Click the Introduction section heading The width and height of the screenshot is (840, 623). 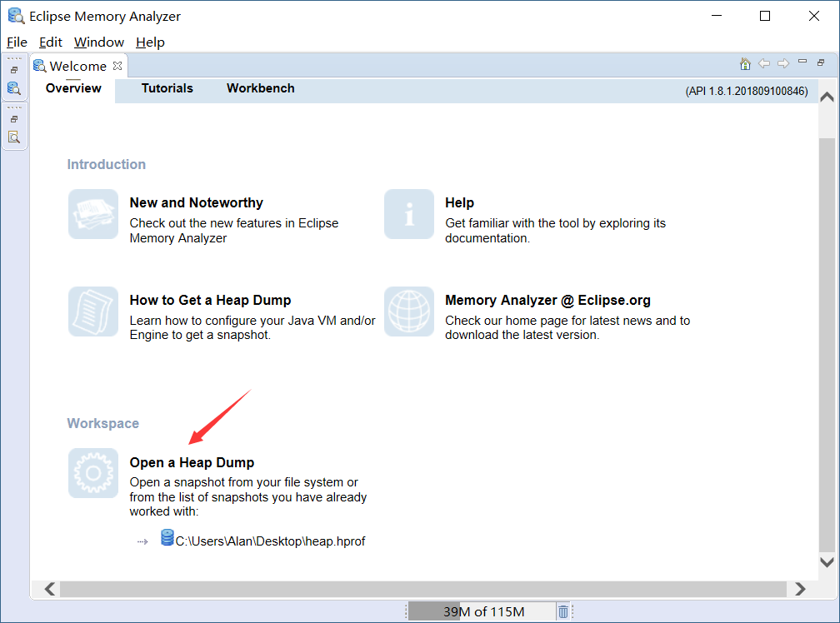click(106, 164)
